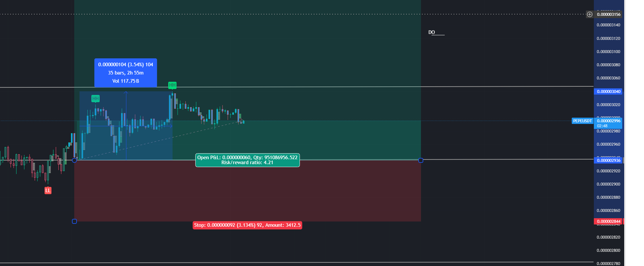Grab the long position entry handle at left

tap(74, 160)
